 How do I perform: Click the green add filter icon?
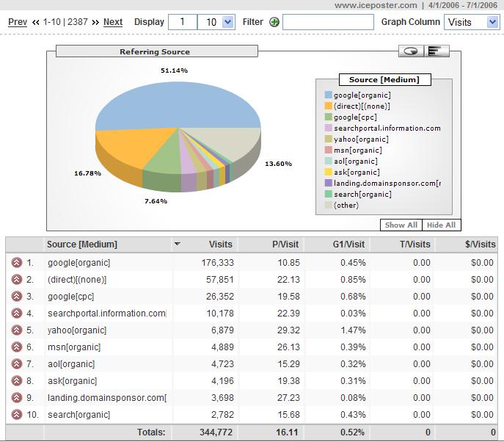tap(274, 22)
